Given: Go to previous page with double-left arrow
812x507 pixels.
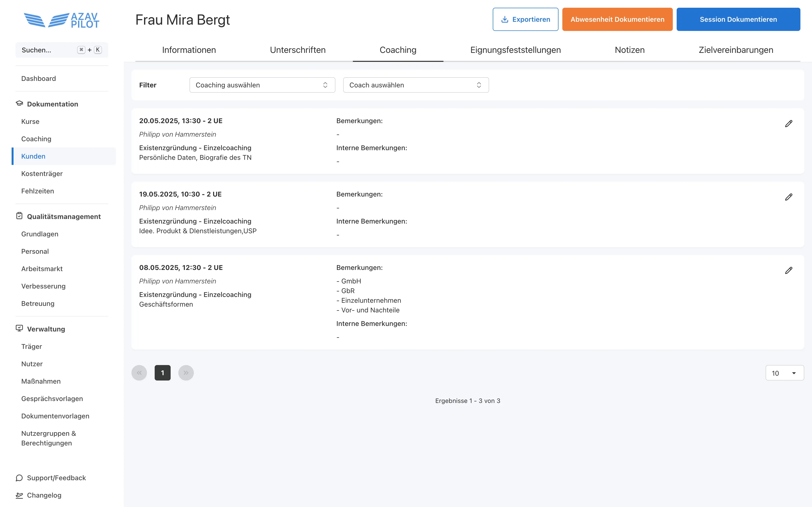Looking at the screenshot, I should [x=139, y=373].
